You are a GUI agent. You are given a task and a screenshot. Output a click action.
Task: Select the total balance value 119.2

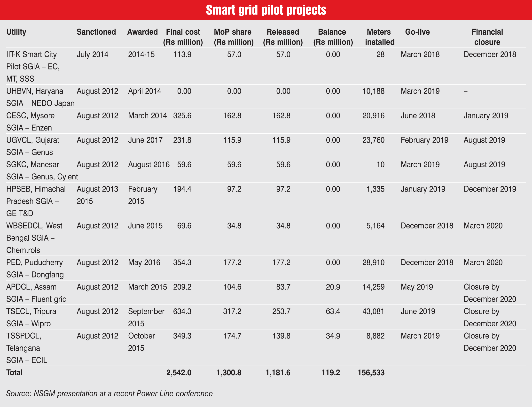click(331, 373)
